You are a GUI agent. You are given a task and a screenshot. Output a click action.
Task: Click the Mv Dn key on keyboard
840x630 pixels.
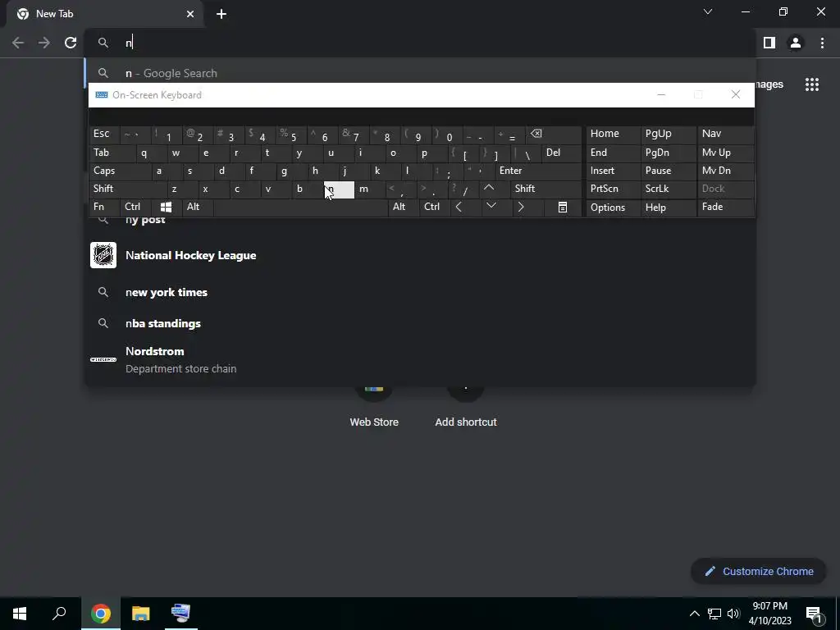725,171
